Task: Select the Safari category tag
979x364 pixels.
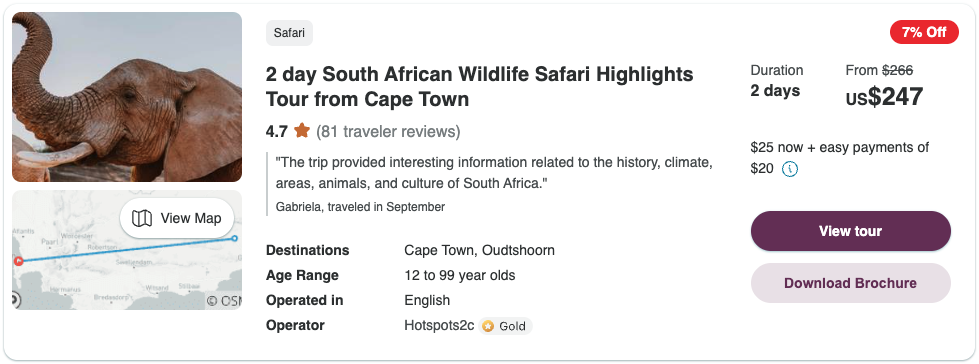Action: 289,33
